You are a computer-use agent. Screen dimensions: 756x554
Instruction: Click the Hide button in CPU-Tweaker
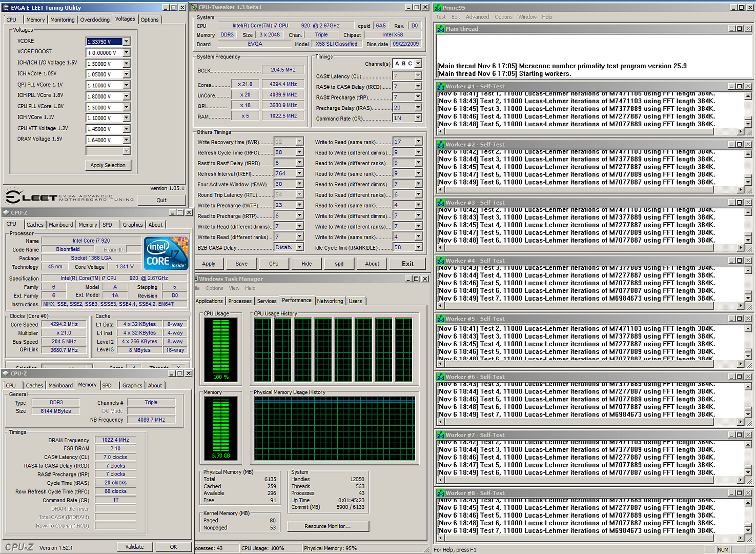coord(307,264)
